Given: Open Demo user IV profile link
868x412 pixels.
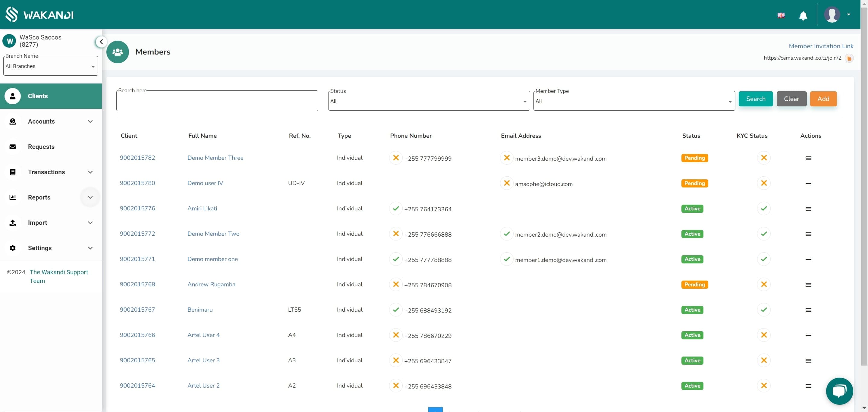Looking at the screenshot, I should (x=205, y=183).
